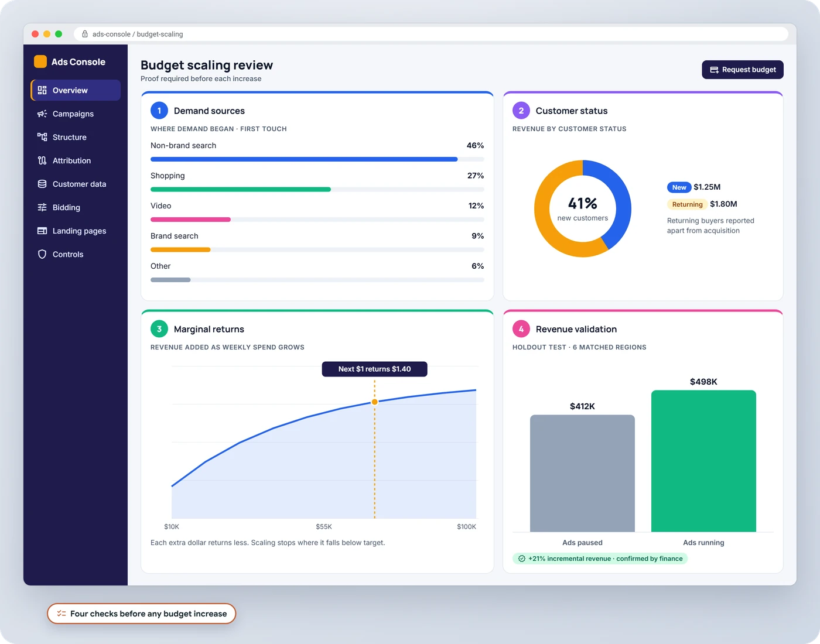The image size is (820, 644).
Task: Click the $498K bar label
Action: pyautogui.click(x=703, y=382)
